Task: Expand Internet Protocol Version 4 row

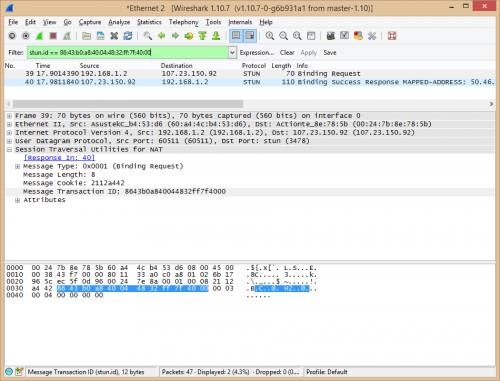Action: pyautogui.click(x=9, y=133)
